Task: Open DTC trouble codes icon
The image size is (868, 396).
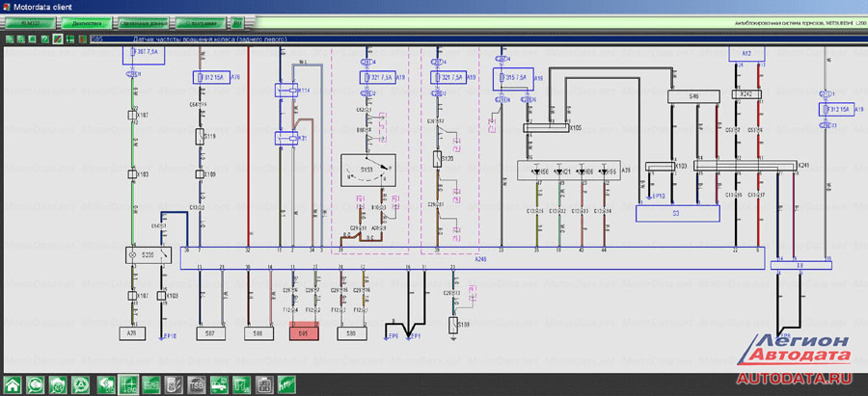Action: [106, 384]
